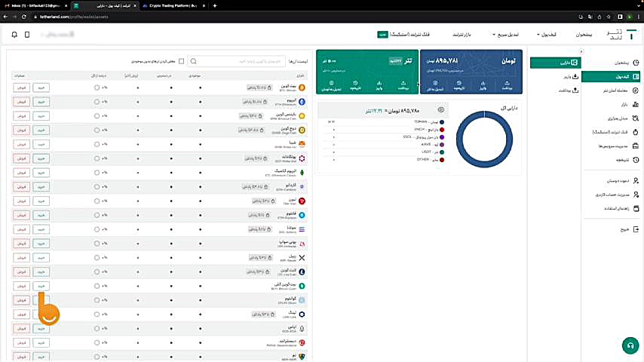Click the خرید buy button for Ethereum
Screen dimensions: 644x362
41,102
